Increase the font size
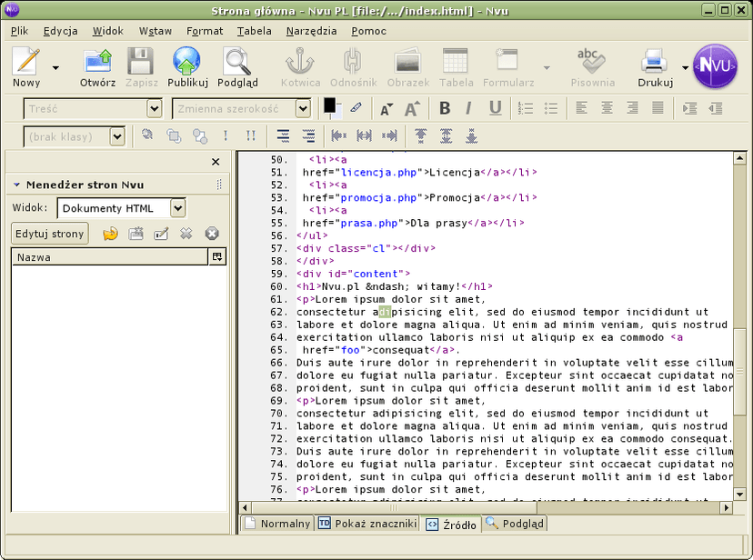This screenshot has width=753, height=560. click(412, 109)
